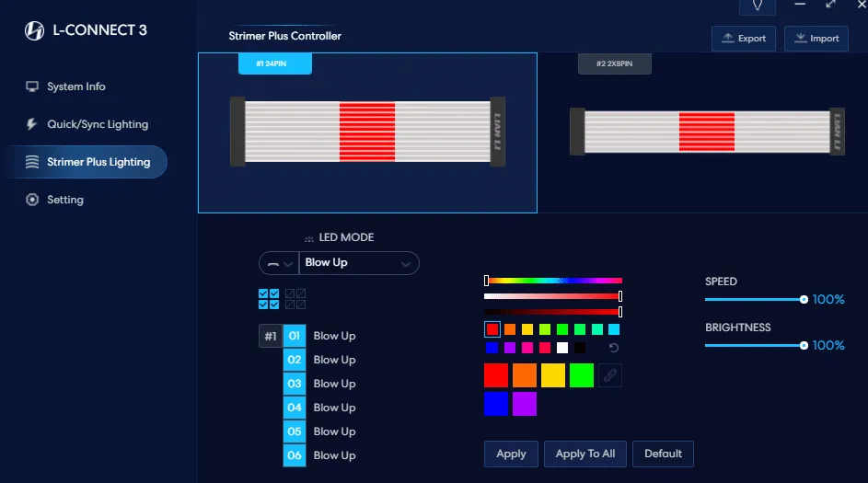Pick the small red preset swatch

492,329
